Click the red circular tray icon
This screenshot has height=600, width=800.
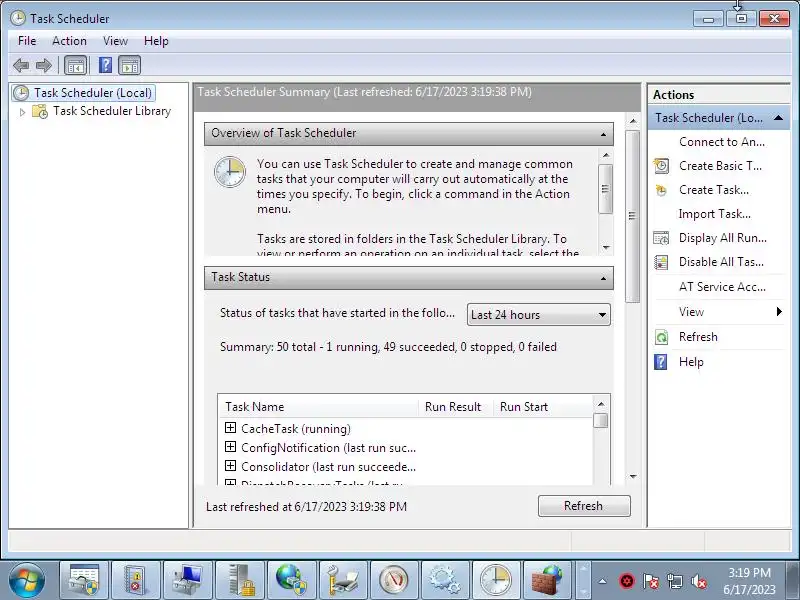pyautogui.click(x=627, y=581)
